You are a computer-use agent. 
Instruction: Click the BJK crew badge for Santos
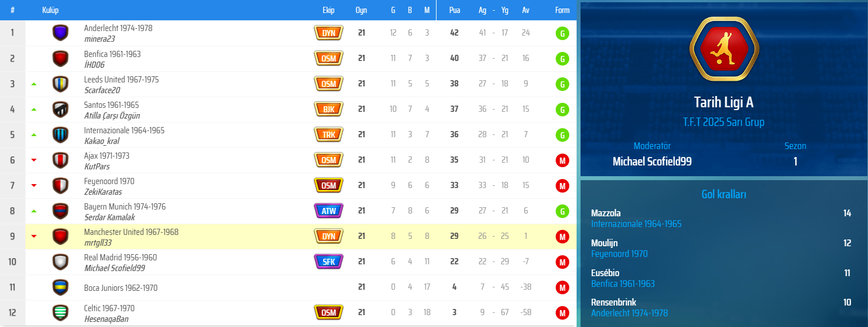coord(329,109)
